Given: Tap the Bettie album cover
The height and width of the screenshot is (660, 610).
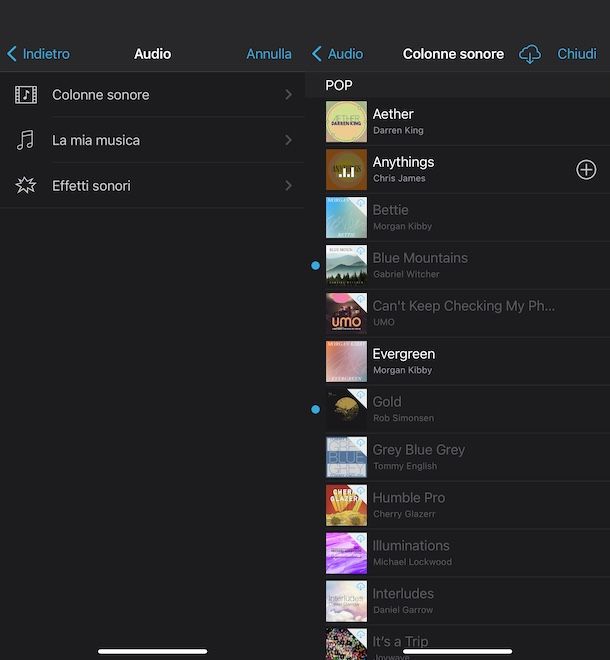Looking at the screenshot, I should coord(346,218).
